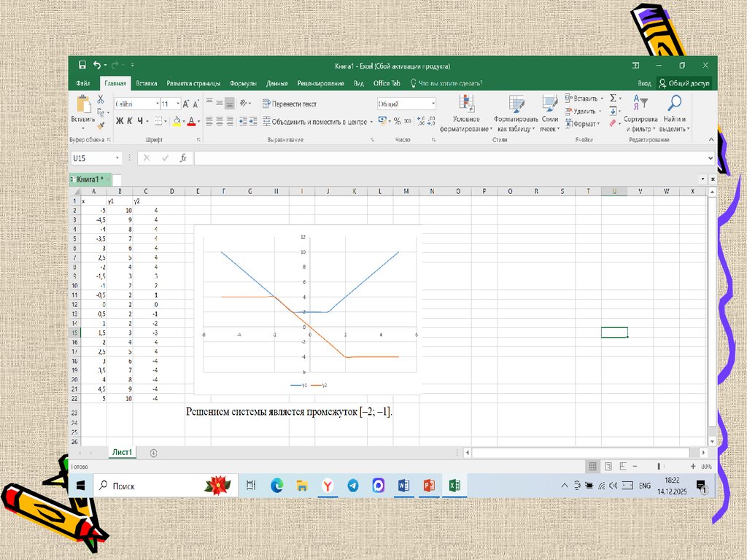Click the Clear eraser icon
Screen dimensions: 747x560
(613, 124)
